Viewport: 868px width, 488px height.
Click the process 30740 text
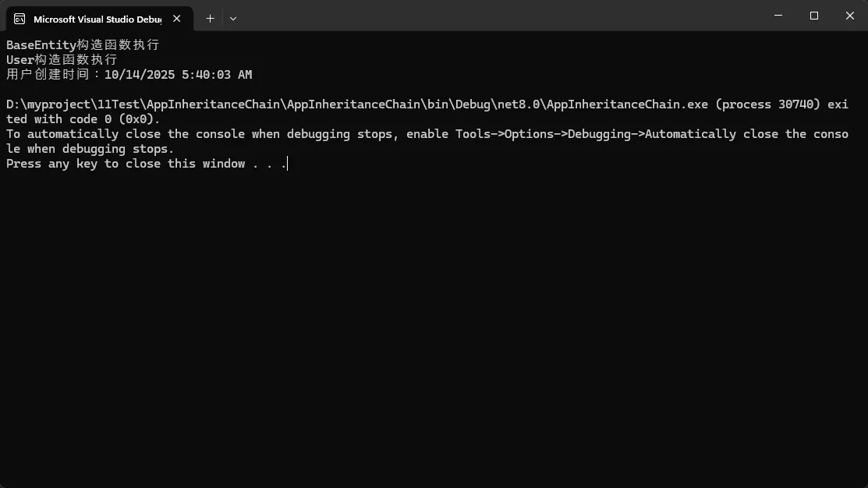pos(767,104)
